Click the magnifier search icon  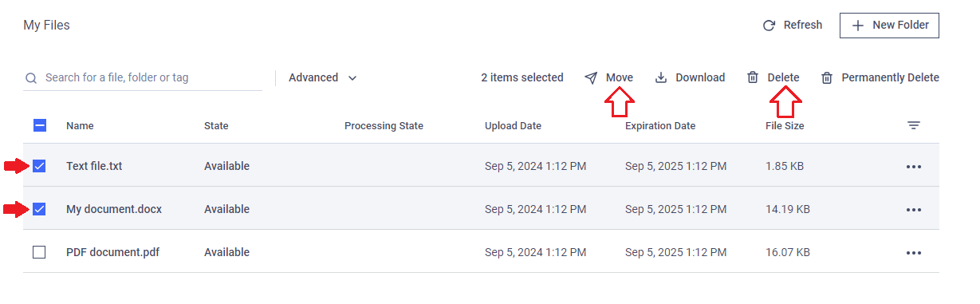32,78
